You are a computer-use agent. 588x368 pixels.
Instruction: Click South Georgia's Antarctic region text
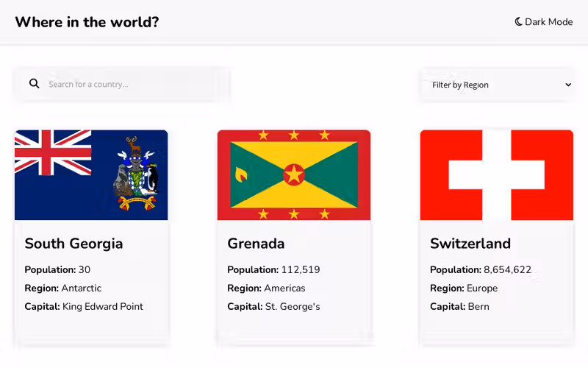pyautogui.click(x=81, y=289)
